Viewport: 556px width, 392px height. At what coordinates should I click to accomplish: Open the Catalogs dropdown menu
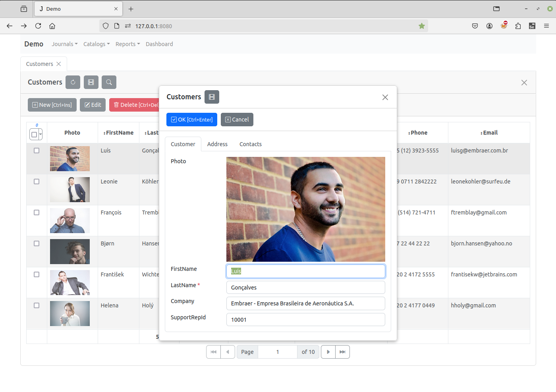click(97, 44)
